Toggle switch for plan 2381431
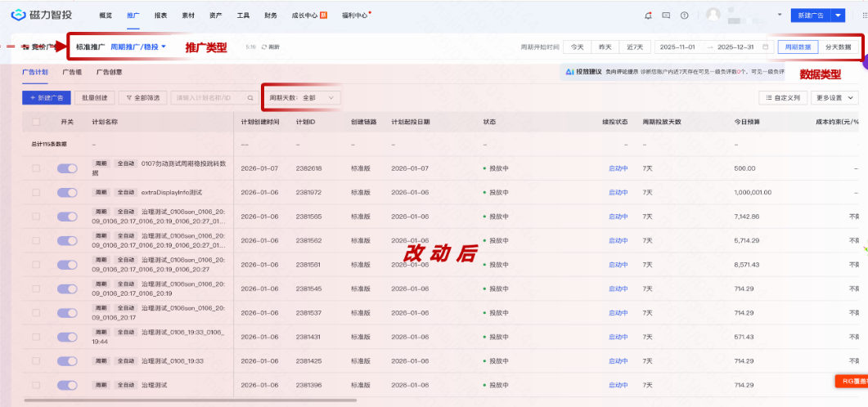Image resolution: width=868 pixels, height=407 pixels. [67, 337]
